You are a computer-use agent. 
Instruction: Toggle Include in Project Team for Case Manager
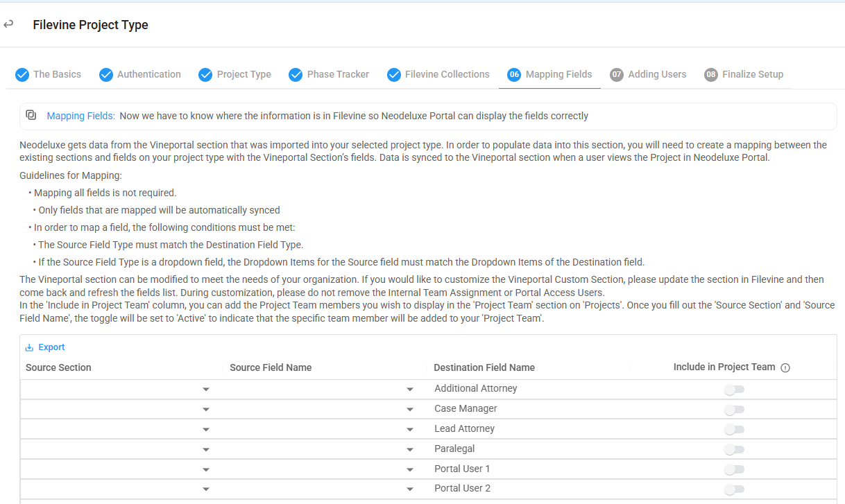pos(734,410)
